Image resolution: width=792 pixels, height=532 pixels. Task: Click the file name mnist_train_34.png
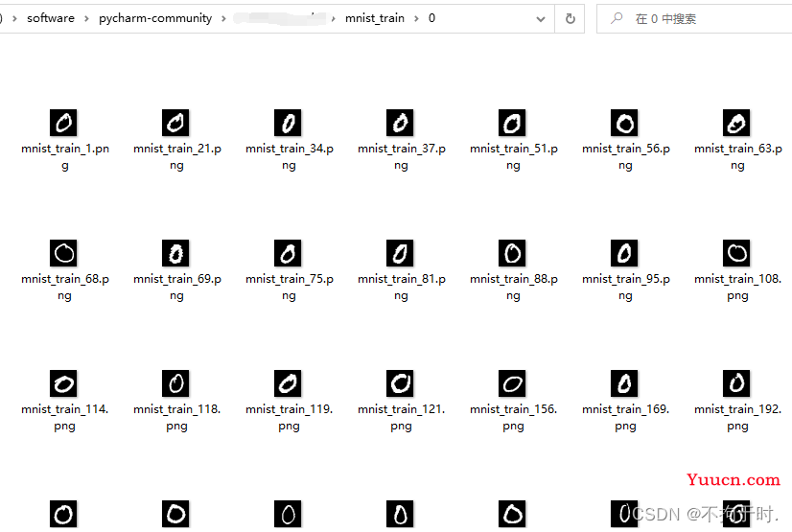click(290, 157)
